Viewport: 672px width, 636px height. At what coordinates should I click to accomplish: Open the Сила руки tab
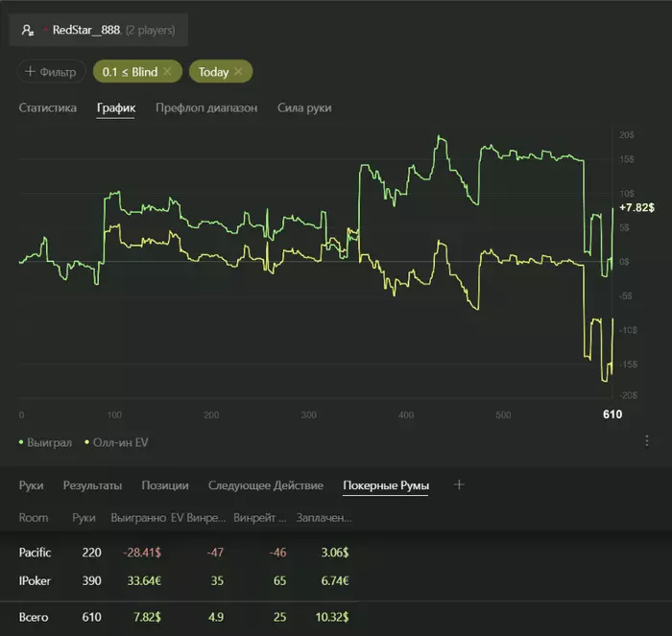(304, 107)
